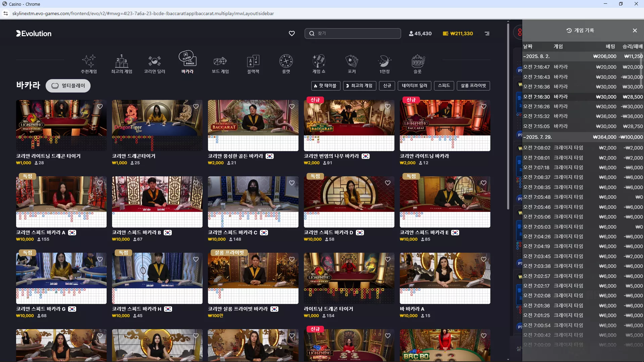
Task: Click the player count icon showing 45,430
Action: point(411,34)
